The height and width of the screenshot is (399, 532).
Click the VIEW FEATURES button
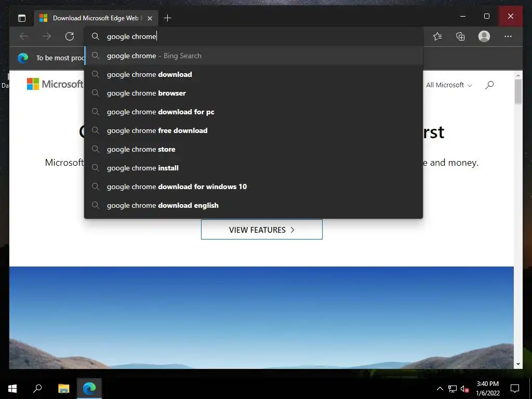(x=262, y=229)
